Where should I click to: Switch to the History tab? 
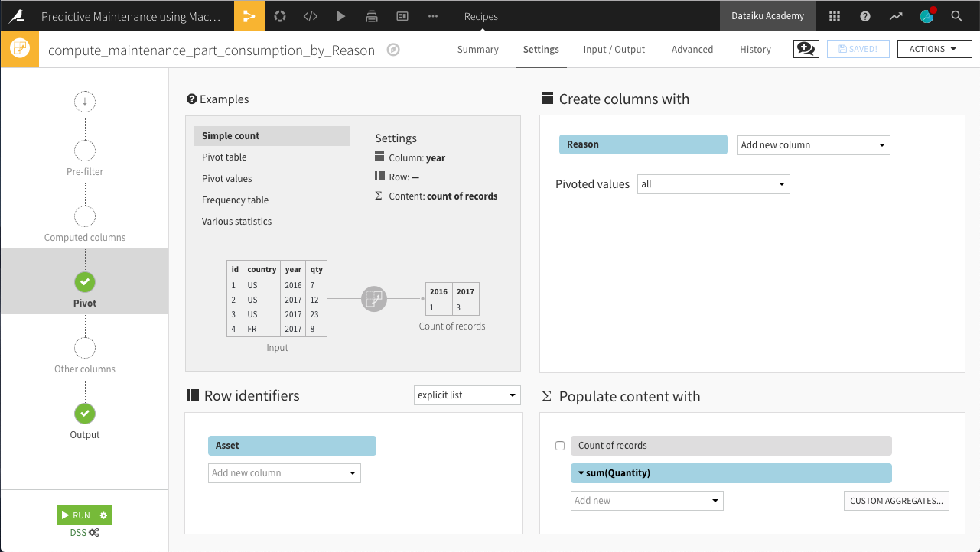click(x=755, y=50)
